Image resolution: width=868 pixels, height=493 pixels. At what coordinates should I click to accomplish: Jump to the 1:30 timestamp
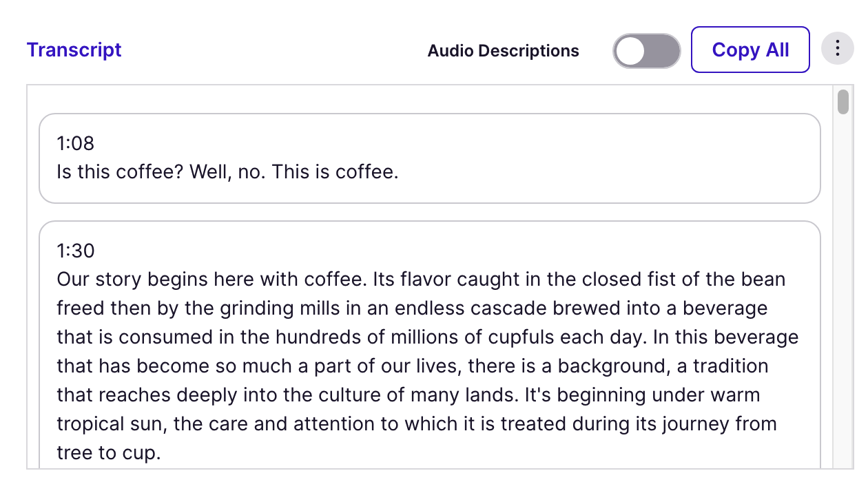pyautogui.click(x=75, y=251)
